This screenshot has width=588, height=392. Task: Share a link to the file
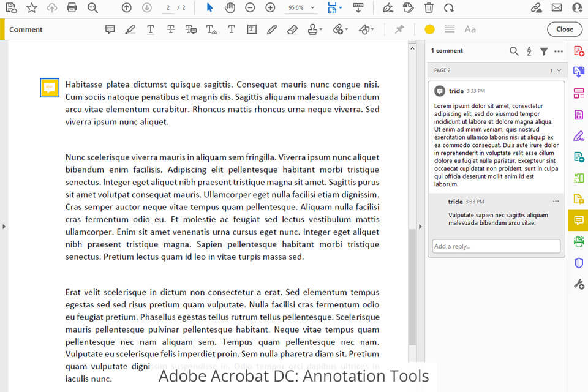[537, 7]
